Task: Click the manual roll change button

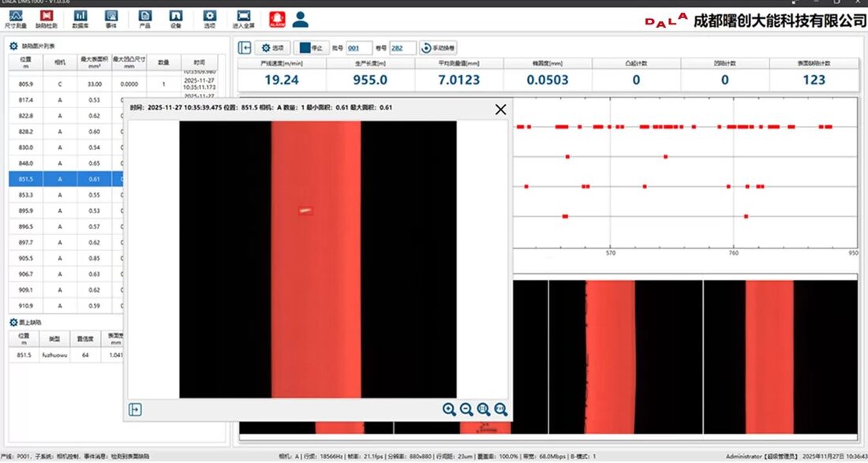Action: (x=438, y=48)
